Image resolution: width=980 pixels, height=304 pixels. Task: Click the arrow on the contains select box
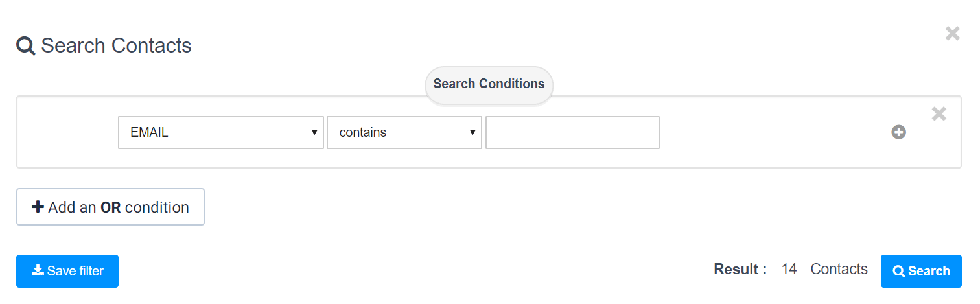coord(473,132)
